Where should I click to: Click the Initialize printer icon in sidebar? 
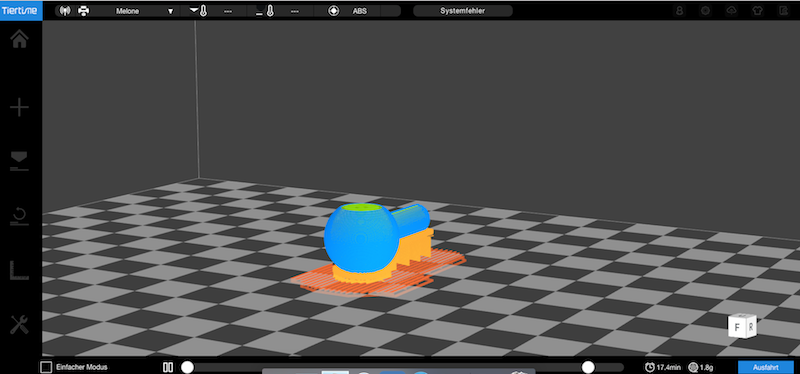click(19, 215)
